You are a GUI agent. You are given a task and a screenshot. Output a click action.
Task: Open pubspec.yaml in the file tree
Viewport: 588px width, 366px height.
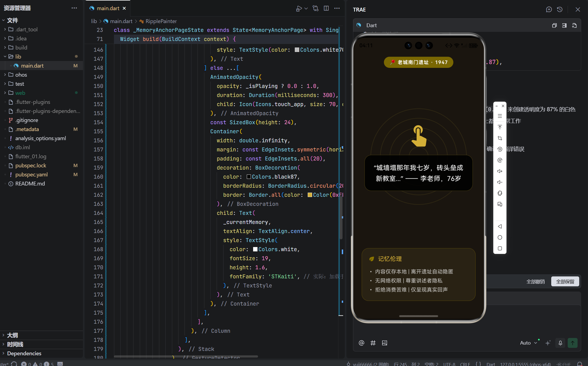31,174
